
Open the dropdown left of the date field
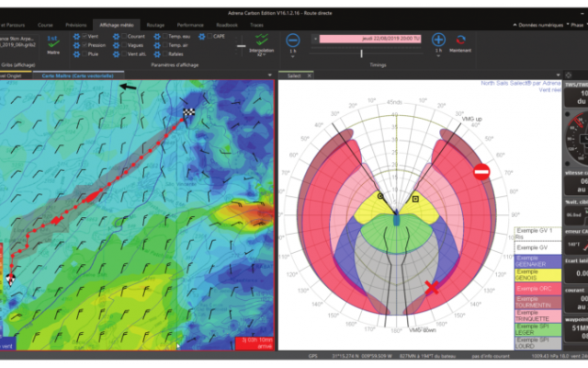313,40
